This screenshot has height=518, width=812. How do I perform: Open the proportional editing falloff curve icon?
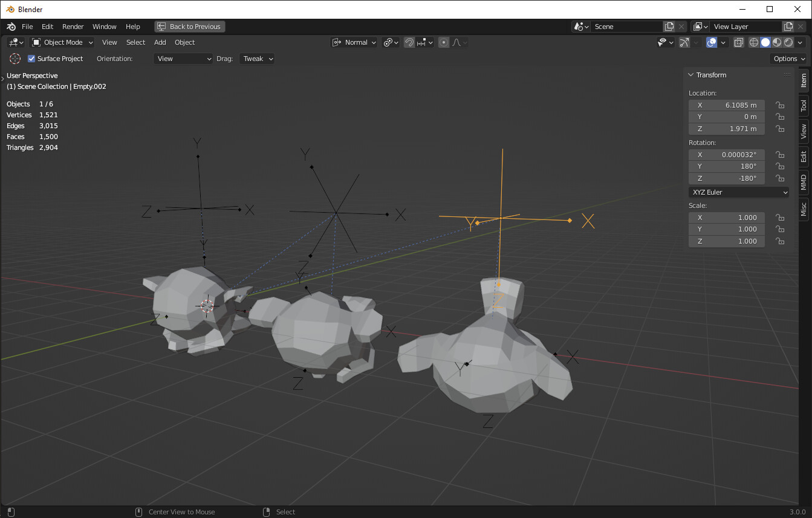[455, 42]
